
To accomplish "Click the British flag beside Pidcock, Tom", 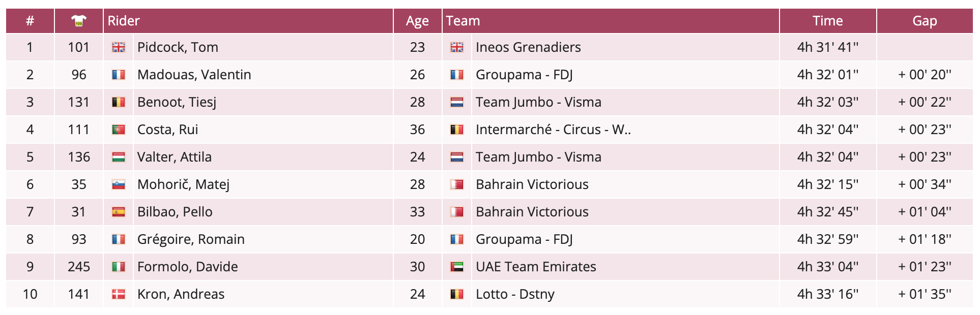I will [119, 47].
